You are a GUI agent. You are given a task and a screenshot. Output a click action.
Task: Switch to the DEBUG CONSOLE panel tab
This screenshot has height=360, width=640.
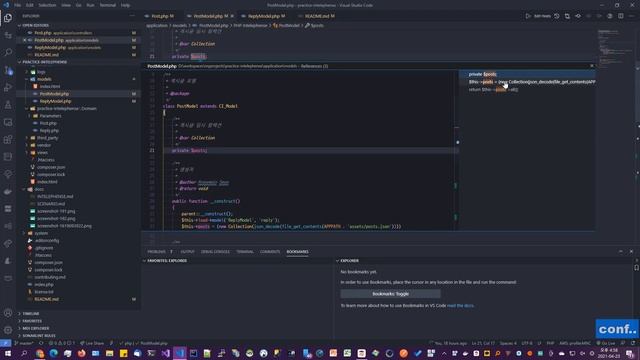[215, 251]
